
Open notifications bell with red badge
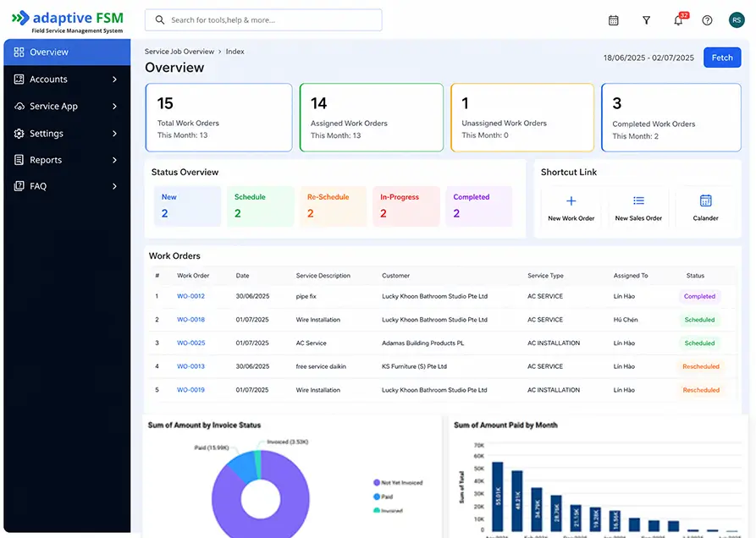[679, 19]
